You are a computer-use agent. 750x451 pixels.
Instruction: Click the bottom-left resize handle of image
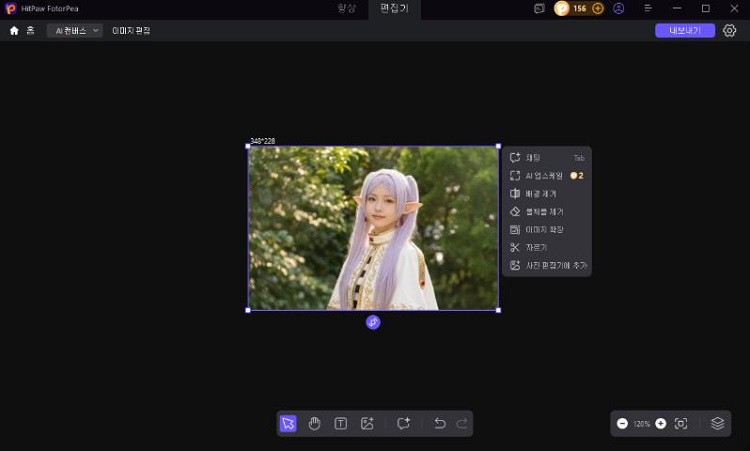[248, 310]
